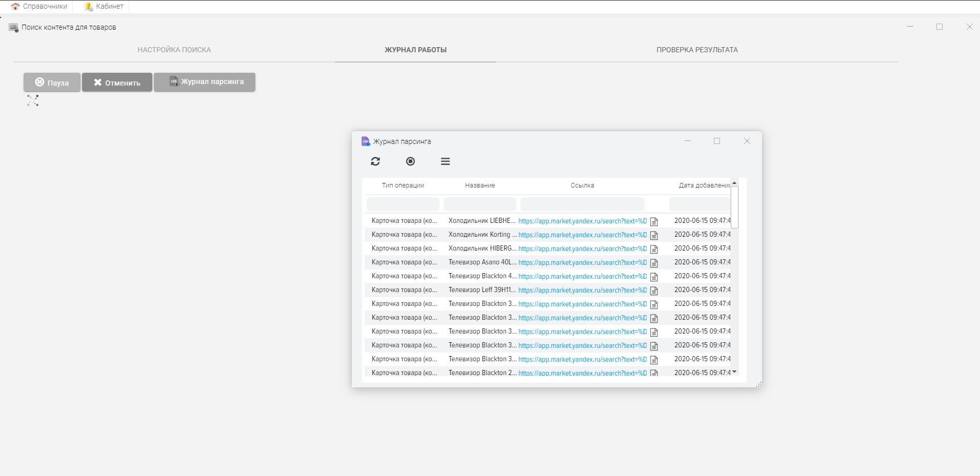Image resolution: width=980 pixels, height=476 pixels.
Task: Focus the filter field under Название
Action: point(480,204)
